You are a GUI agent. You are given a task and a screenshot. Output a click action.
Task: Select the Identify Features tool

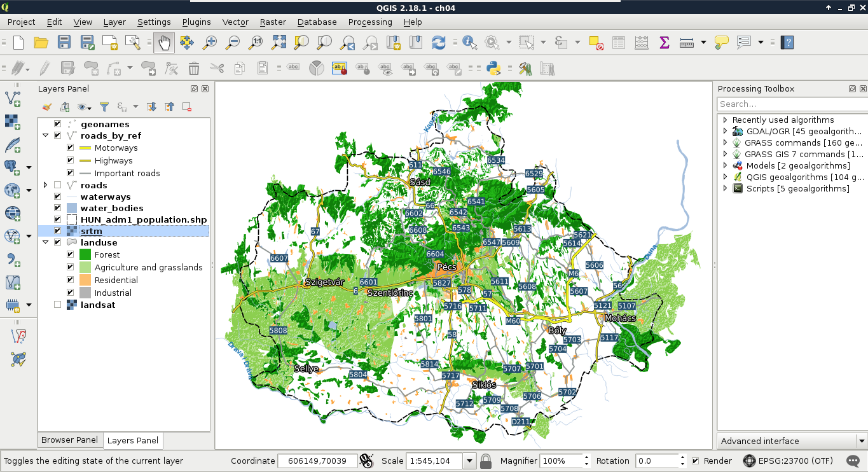point(469,43)
